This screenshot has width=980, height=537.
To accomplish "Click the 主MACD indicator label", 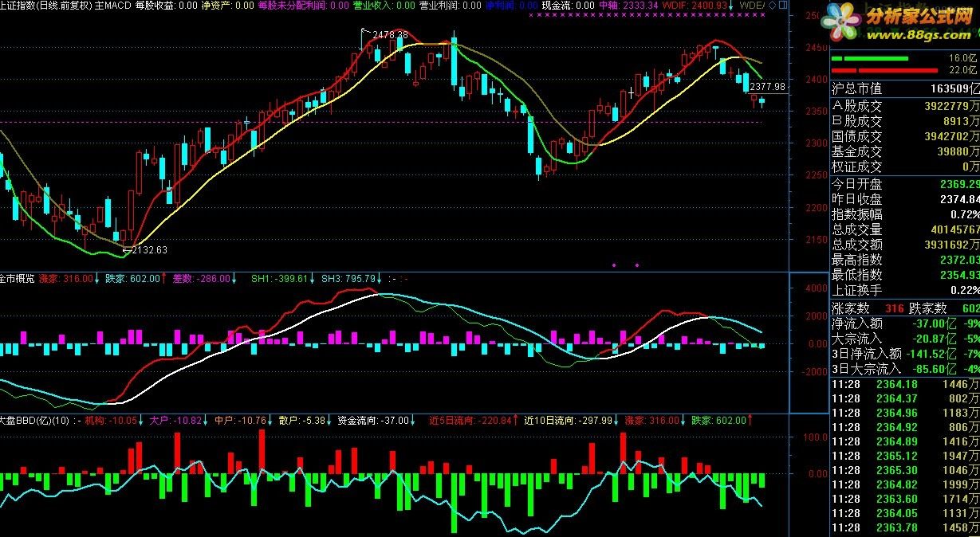I will pos(112,6).
